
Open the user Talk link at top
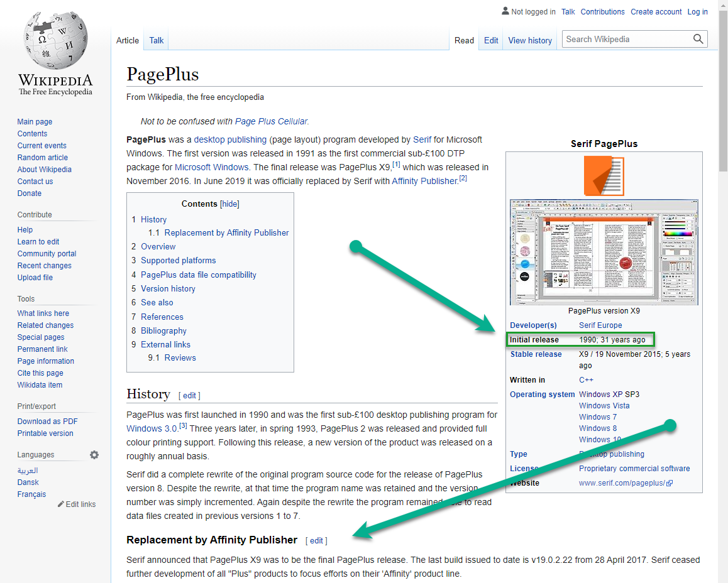(568, 11)
